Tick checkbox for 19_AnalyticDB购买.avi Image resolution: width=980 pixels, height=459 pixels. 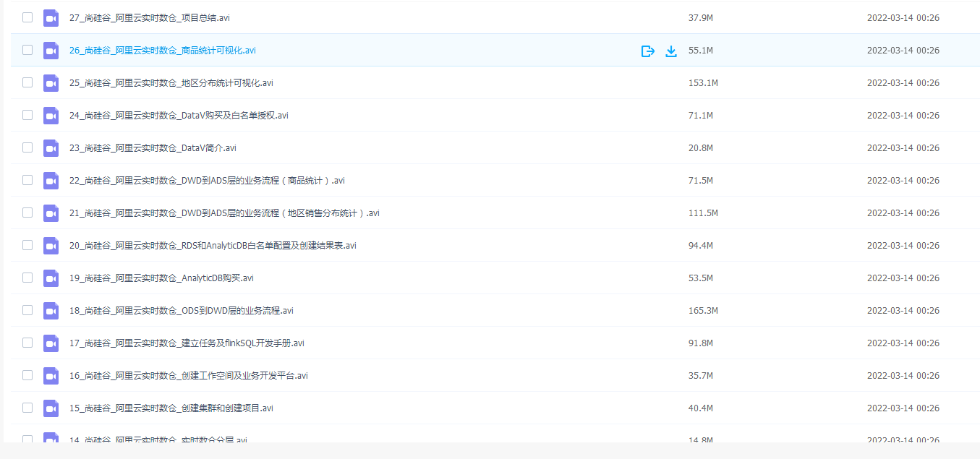27,278
